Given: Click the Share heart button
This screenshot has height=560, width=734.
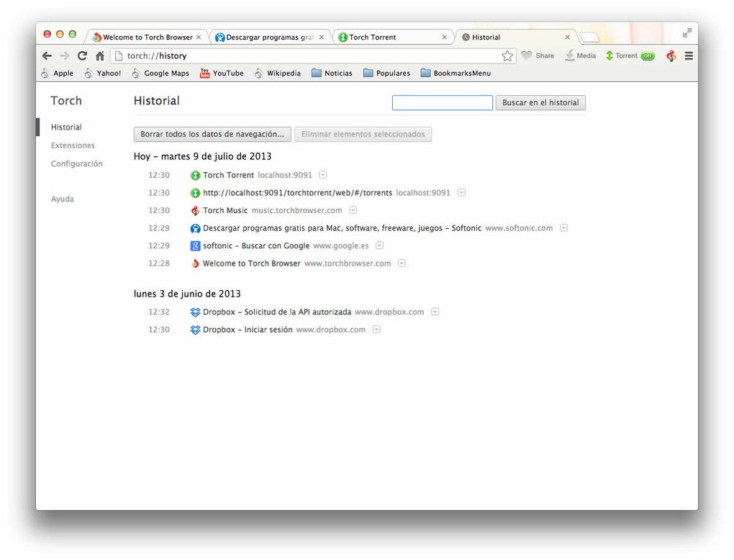Looking at the screenshot, I should pos(538,55).
